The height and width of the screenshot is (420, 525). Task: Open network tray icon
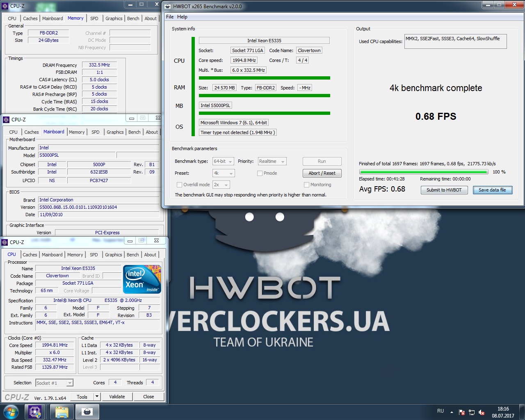(x=472, y=412)
